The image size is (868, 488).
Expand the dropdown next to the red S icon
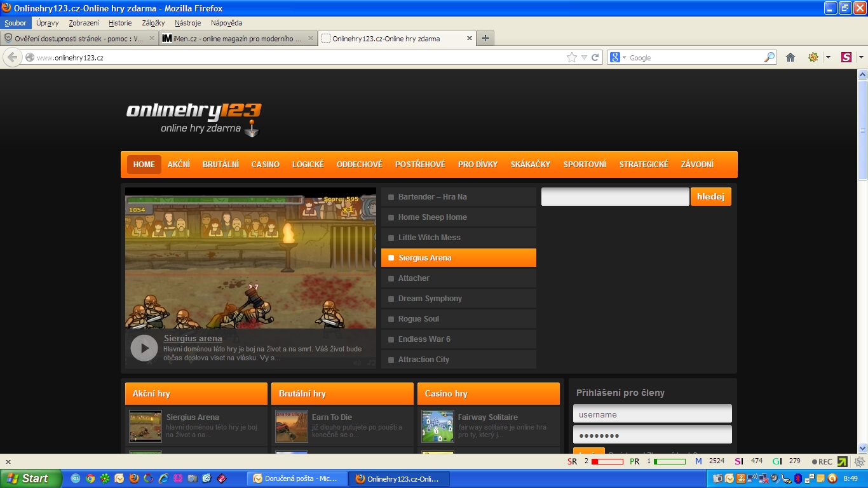point(861,57)
